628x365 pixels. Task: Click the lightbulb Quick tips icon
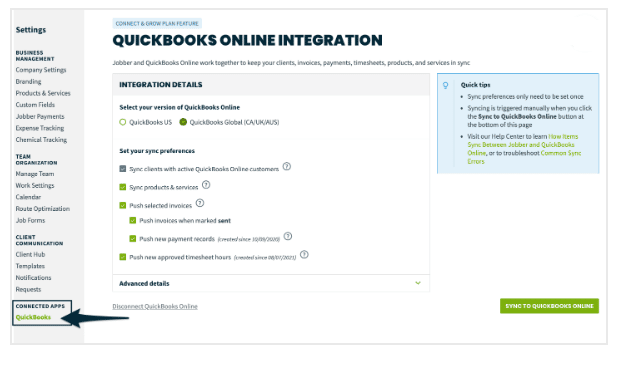pos(445,85)
